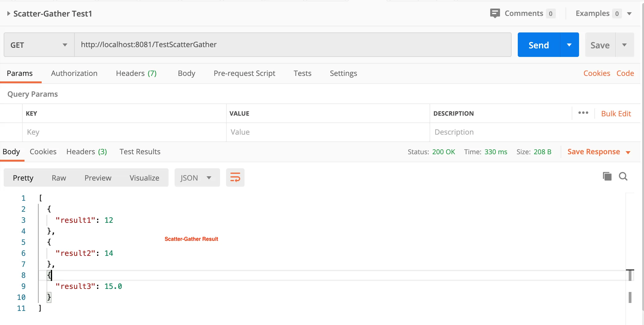The height and width of the screenshot is (325, 644).
Task: Copy response body with copy icon
Action: pos(607,176)
